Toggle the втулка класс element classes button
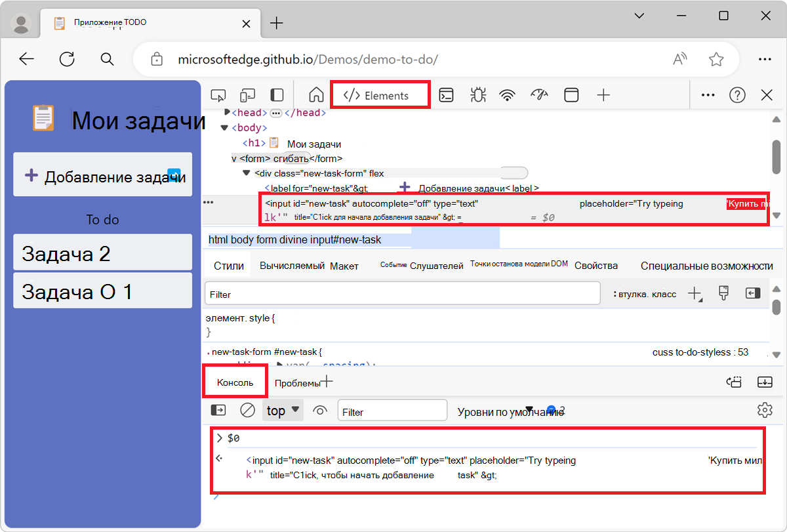Viewport: 787px width, 532px height. coord(645,294)
